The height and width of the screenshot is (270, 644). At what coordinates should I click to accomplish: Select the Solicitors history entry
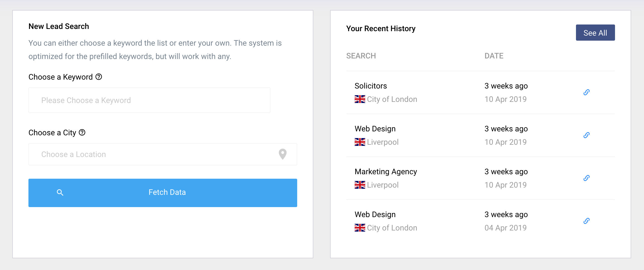(x=371, y=86)
